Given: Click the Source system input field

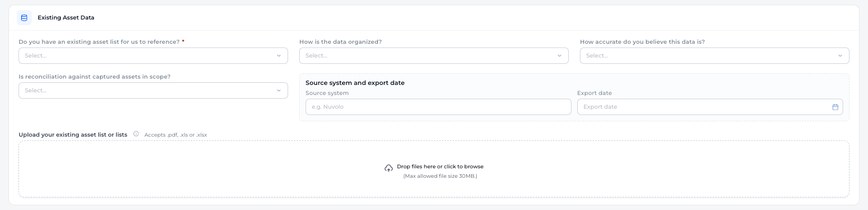Looking at the screenshot, I should (x=438, y=107).
